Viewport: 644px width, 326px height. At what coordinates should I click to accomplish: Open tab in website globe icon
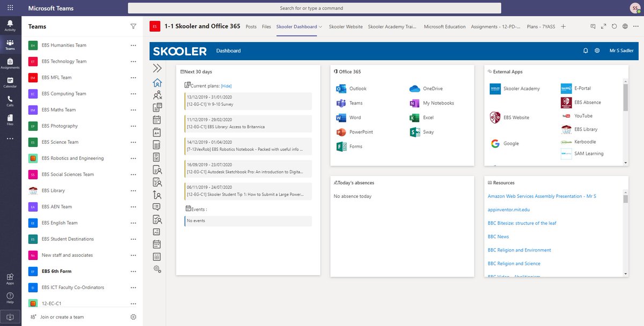click(625, 26)
